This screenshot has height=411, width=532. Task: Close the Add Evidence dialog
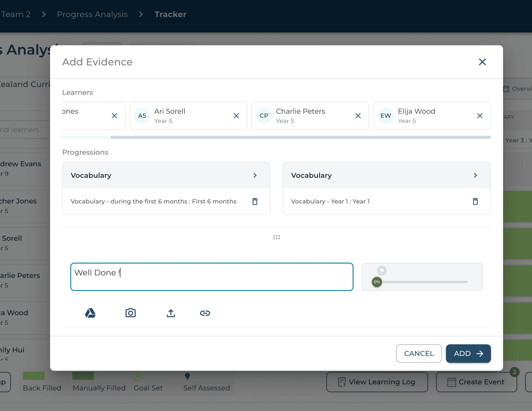(482, 62)
